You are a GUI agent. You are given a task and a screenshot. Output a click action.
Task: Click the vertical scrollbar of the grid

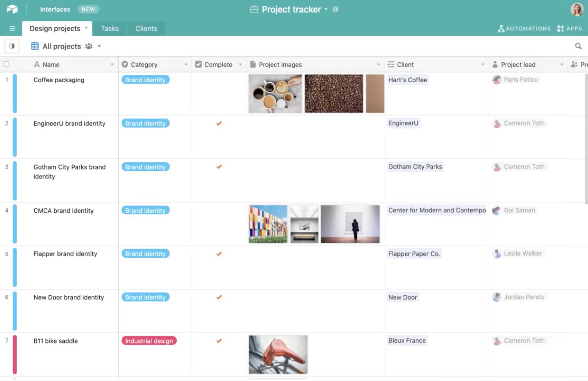coord(586,139)
